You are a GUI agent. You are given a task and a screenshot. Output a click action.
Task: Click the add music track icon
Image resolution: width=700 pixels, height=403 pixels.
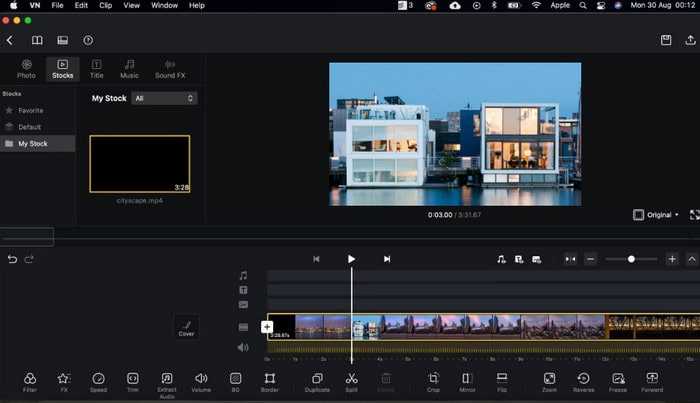[501, 259]
